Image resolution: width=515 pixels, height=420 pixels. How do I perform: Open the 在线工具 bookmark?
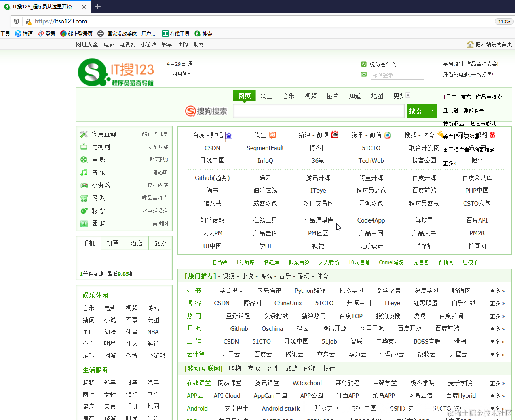coord(176,34)
